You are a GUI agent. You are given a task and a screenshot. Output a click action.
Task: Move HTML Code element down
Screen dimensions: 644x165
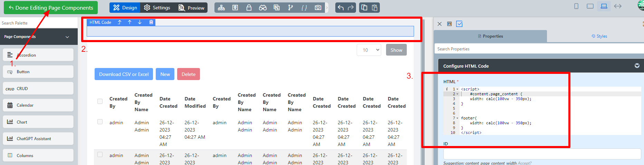click(140, 22)
